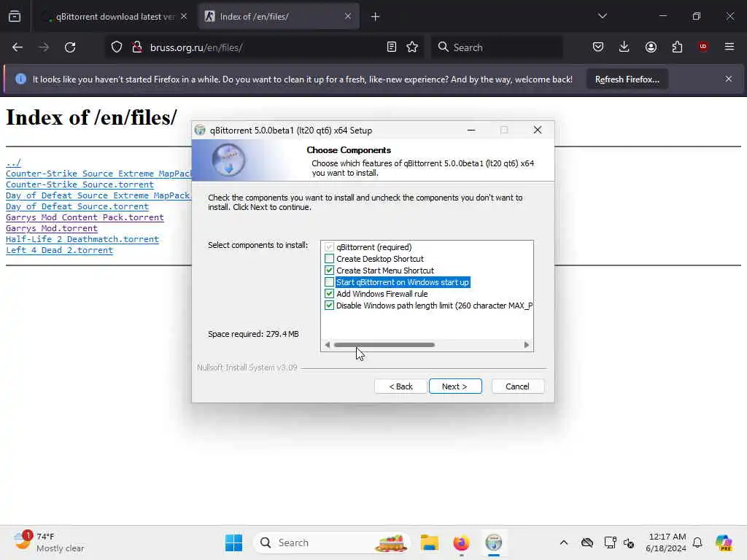Open Firefox View icon in tab strip
Image resolution: width=747 pixels, height=560 pixels.
coord(15,17)
